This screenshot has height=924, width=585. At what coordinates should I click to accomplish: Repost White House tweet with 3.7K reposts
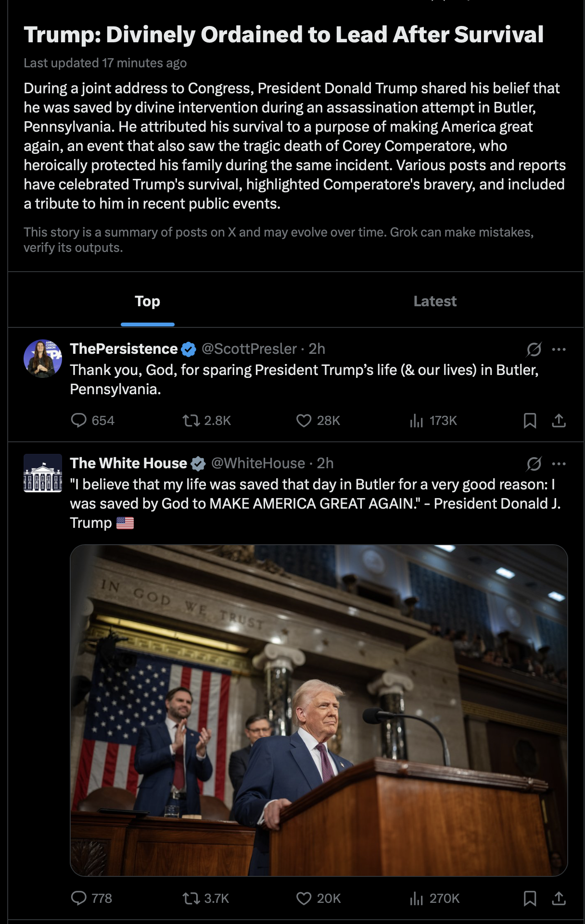click(206, 898)
